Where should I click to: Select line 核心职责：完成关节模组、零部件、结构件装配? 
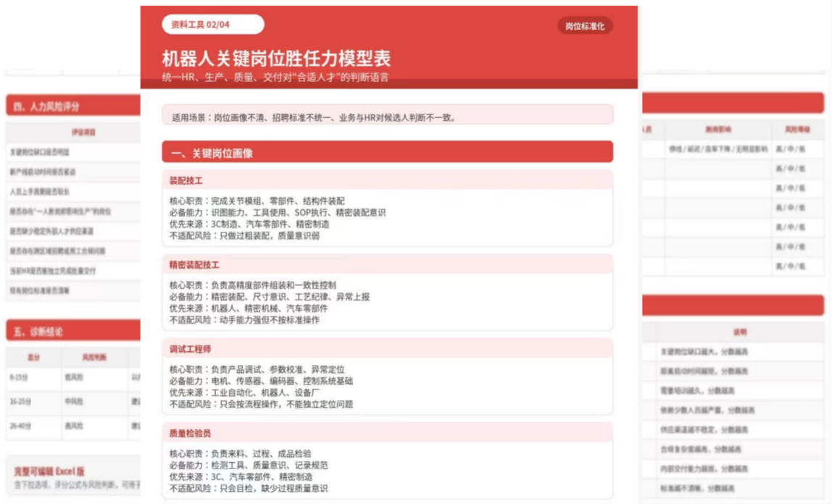pyautogui.click(x=257, y=201)
